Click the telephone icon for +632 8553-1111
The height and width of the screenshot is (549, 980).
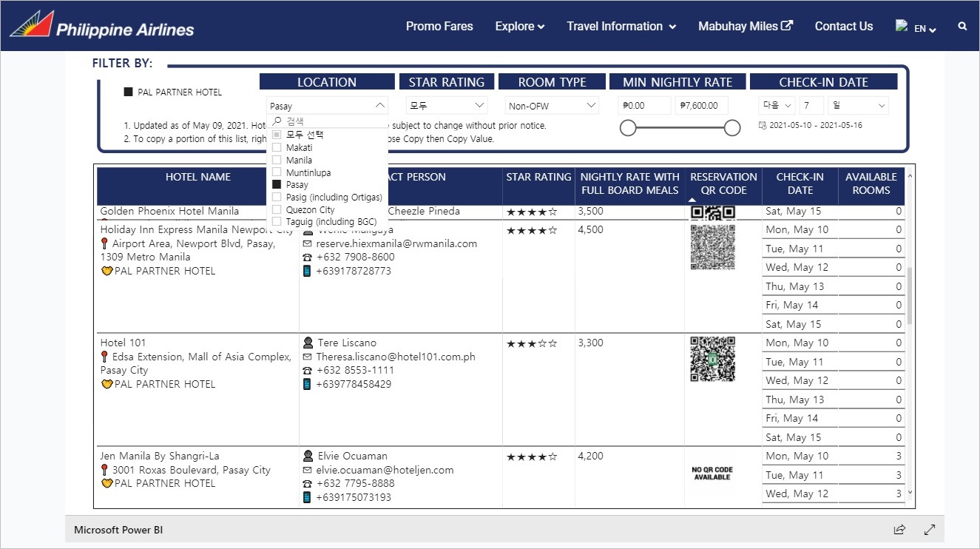[x=308, y=370]
